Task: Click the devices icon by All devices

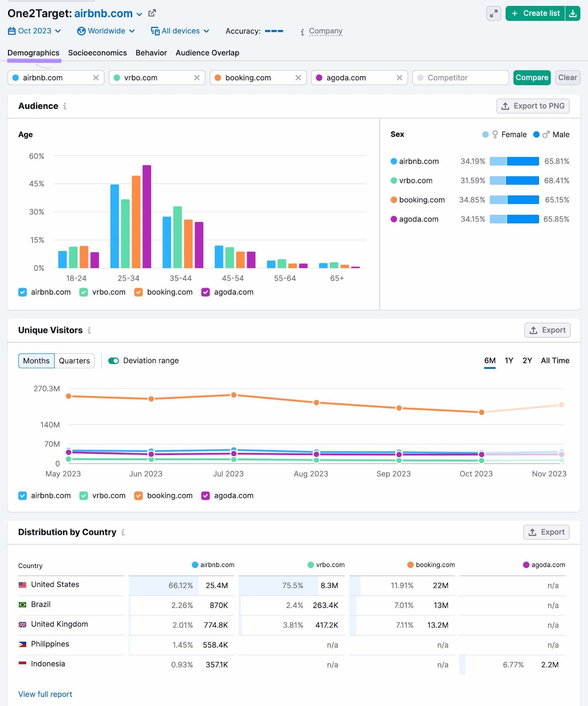Action: point(155,31)
